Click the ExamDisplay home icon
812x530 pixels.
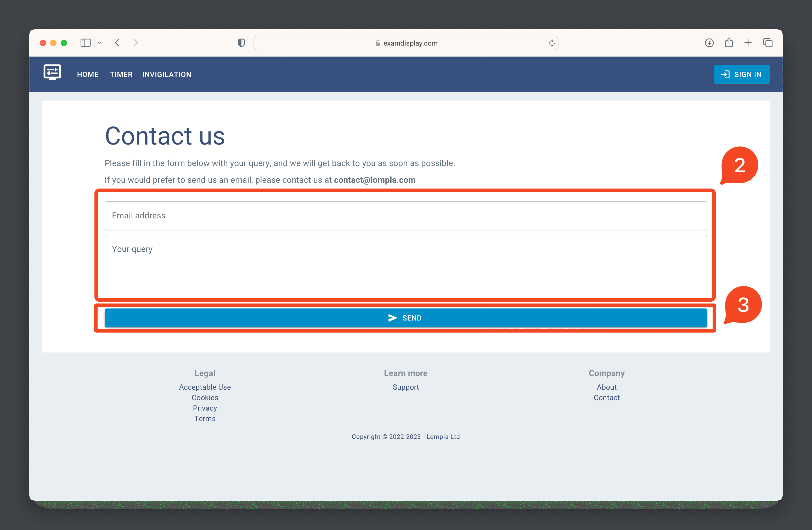[x=52, y=74]
